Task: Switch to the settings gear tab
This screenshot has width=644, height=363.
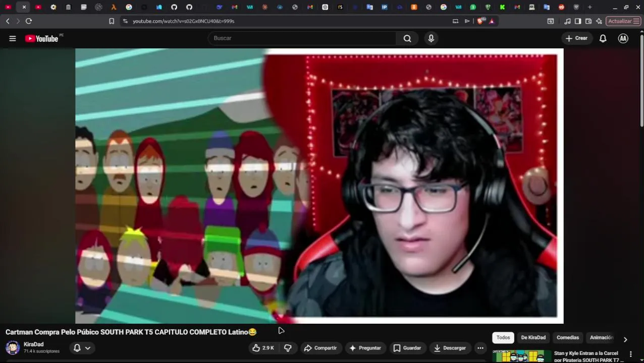Action: coord(53,7)
